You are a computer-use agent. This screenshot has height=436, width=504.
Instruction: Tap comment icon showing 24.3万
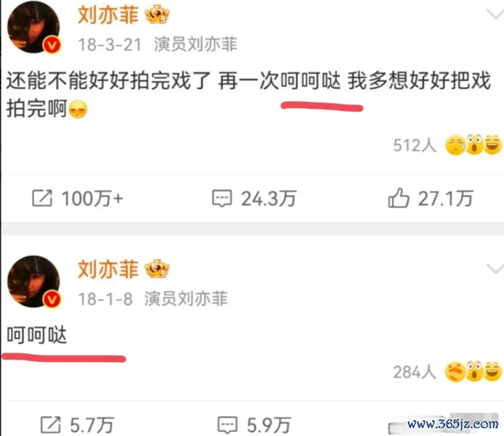(222, 198)
